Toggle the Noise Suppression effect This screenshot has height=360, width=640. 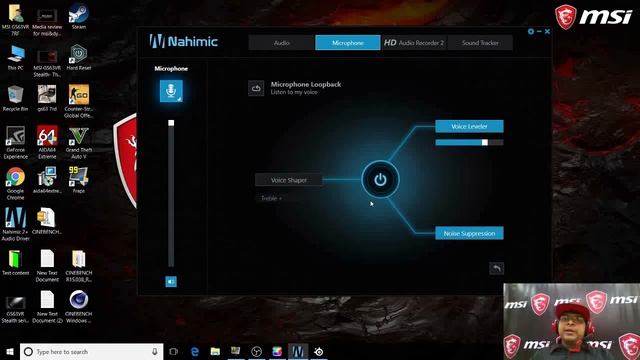tap(469, 233)
